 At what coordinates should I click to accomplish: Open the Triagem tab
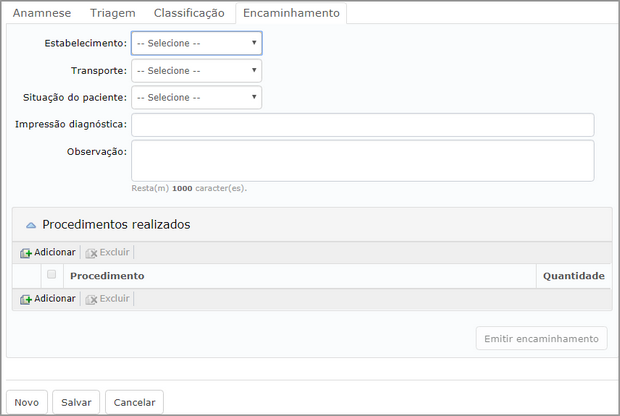113,13
